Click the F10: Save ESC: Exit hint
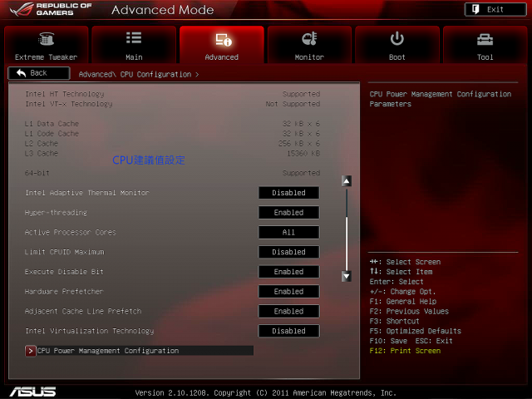 point(411,341)
